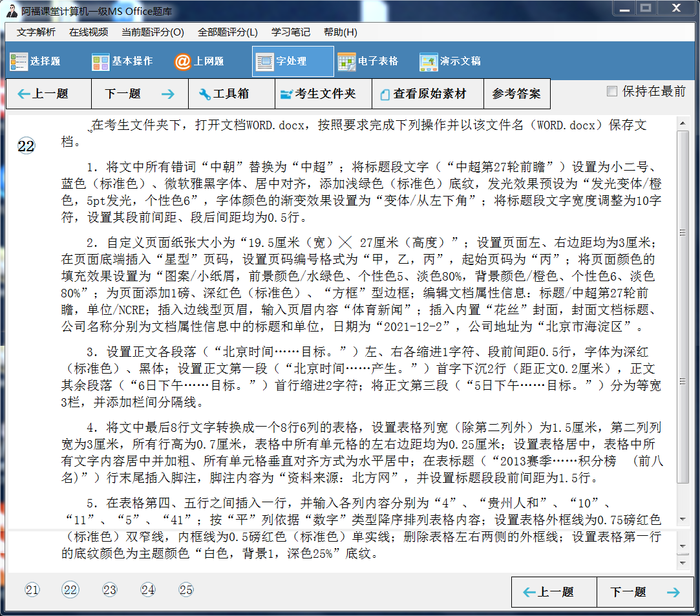Open the 帮助(H) menu

(340, 32)
